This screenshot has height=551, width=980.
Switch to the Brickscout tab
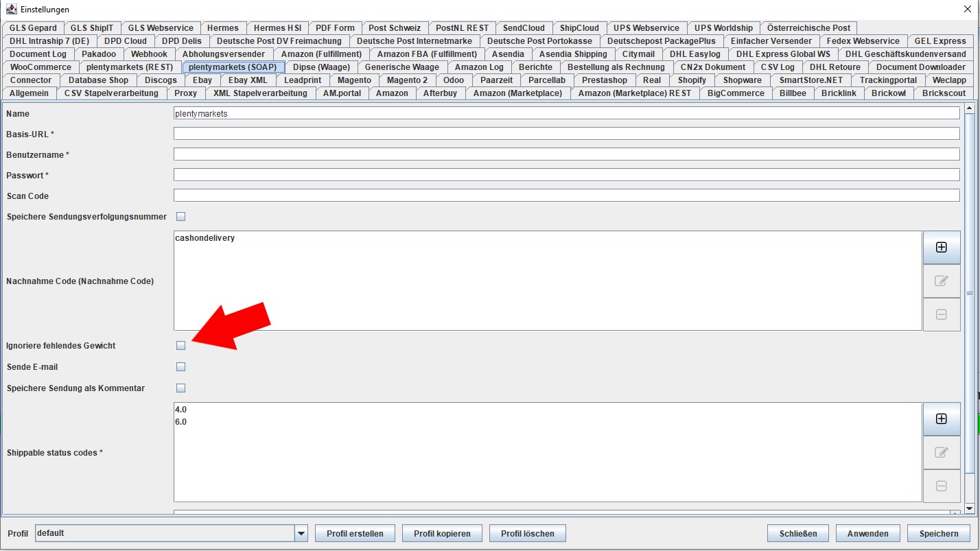pyautogui.click(x=944, y=93)
